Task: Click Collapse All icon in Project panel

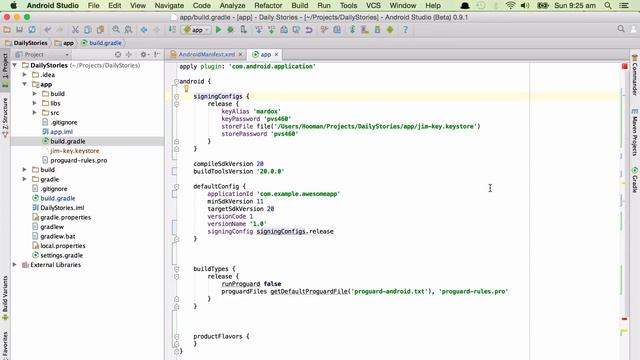Action: 129,54
